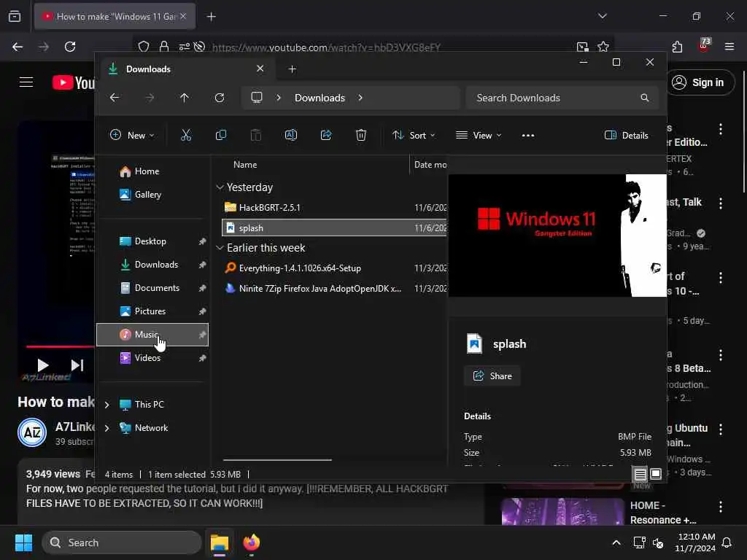Toggle the Details pane button
Viewport: 747px width, 560px height.
[x=626, y=135]
